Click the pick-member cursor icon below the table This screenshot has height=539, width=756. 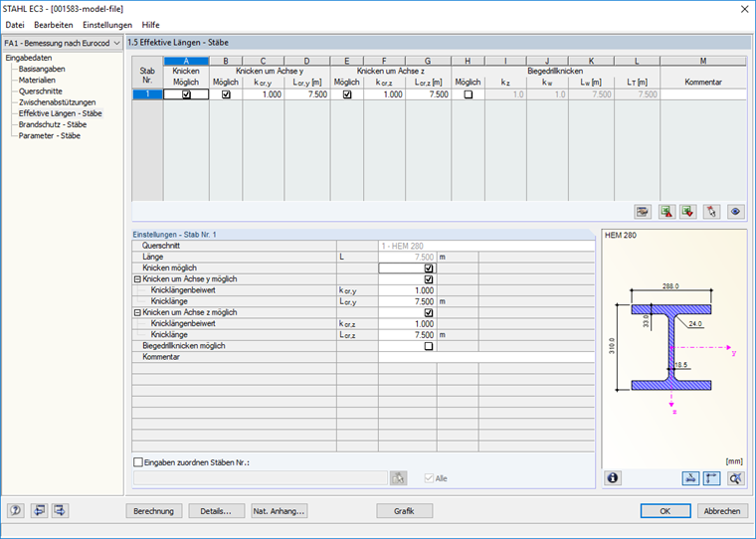[711, 211]
